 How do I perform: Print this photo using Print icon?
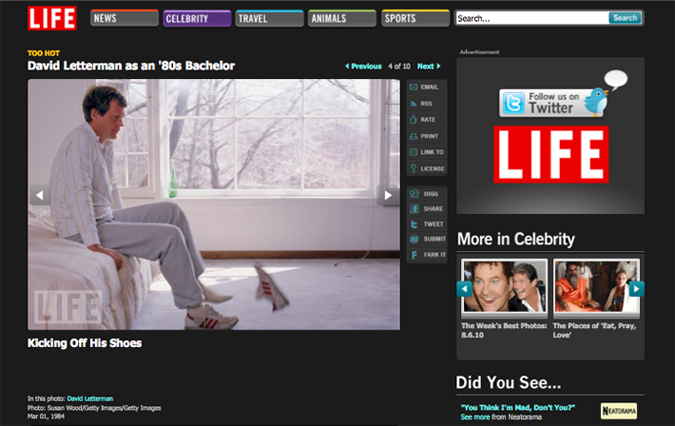click(x=413, y=136)
